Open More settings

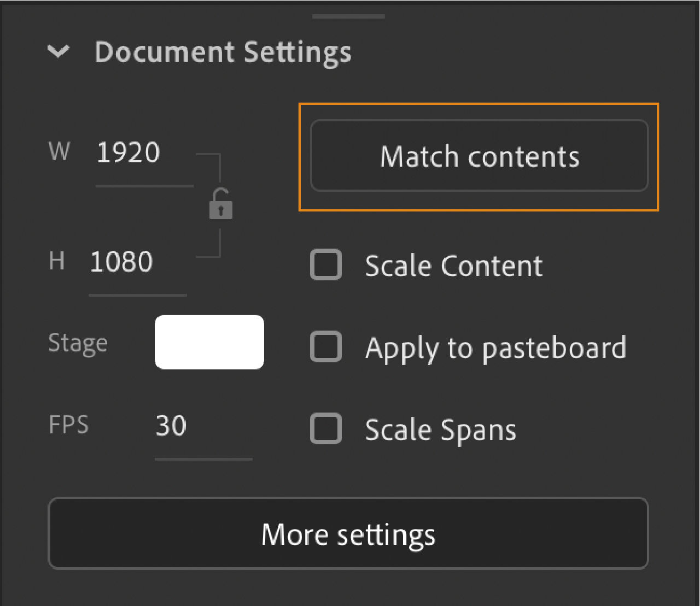tap(348, 533)
